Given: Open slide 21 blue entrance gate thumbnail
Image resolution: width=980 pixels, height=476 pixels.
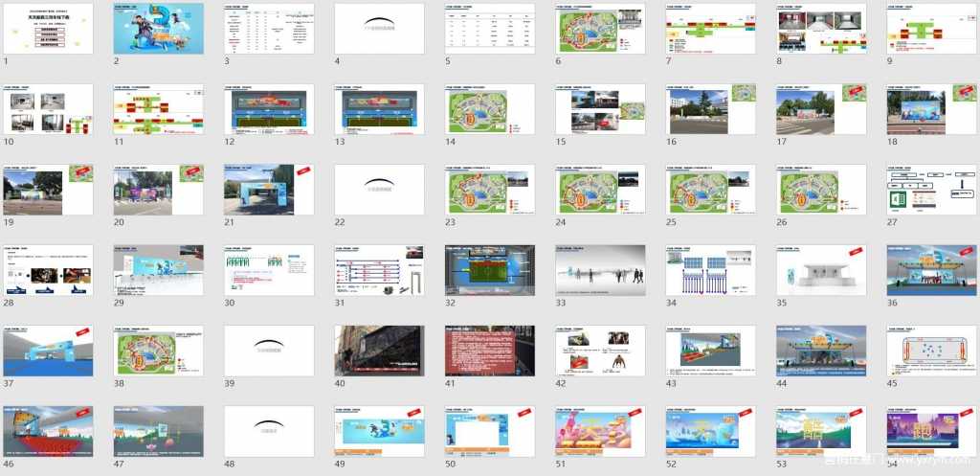Looking at the screenshot, I should point(269,189).
